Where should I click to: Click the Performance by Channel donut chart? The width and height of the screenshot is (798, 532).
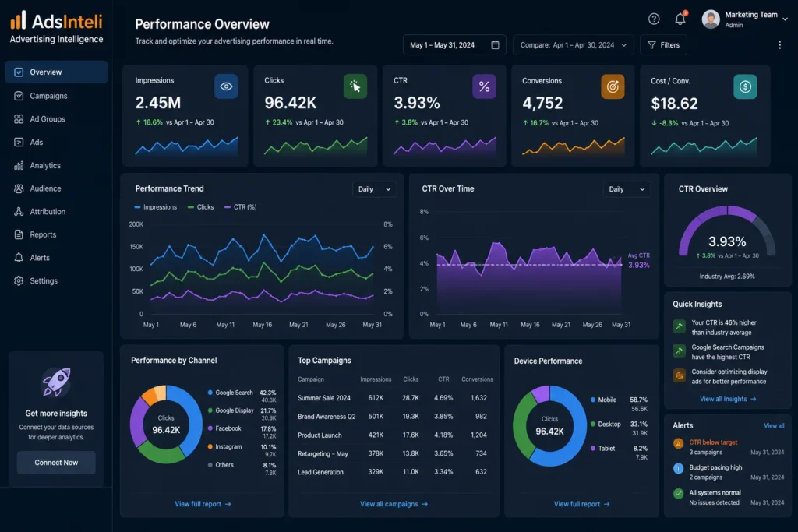166,425
